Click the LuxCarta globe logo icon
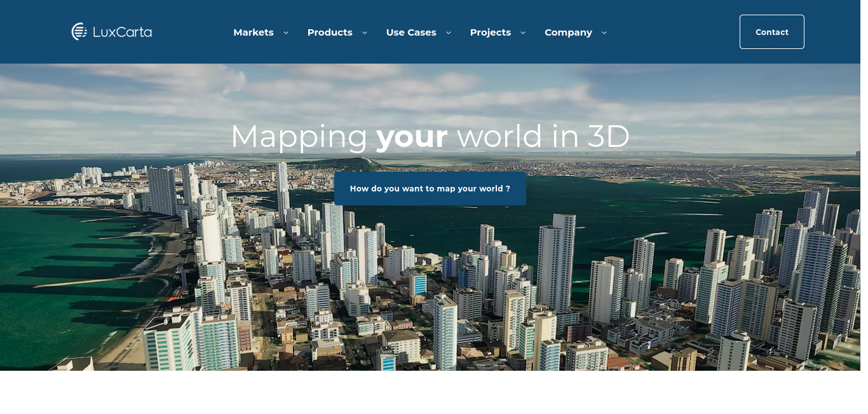Image resolution: width=868 pixels, height=414 pixels. tap(79, 32)
